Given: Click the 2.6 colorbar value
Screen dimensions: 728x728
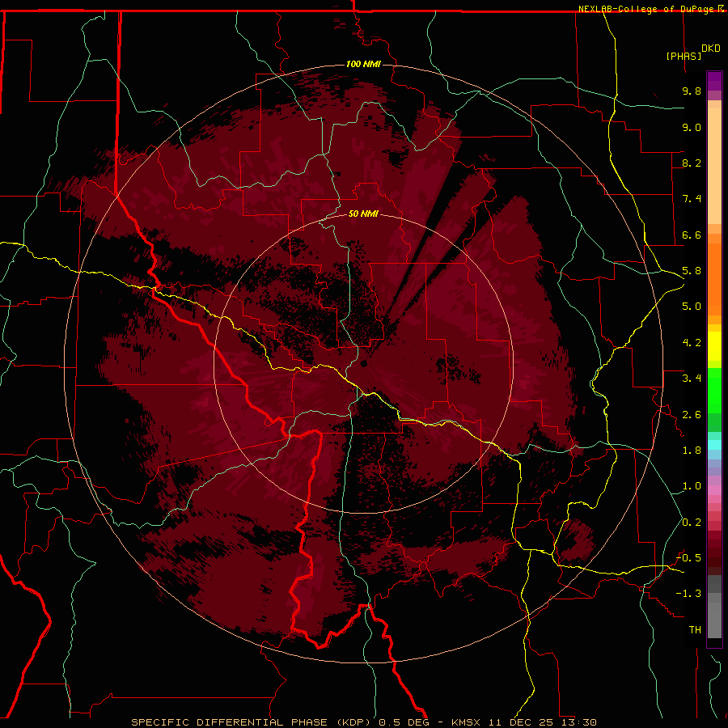Looking at the screenshot, I should pyautogui.click(x=692, y=415).
